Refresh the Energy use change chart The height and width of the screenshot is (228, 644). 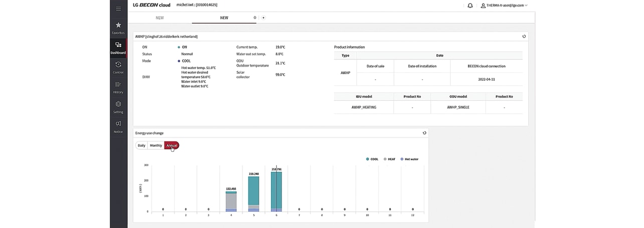click(424, 133)
